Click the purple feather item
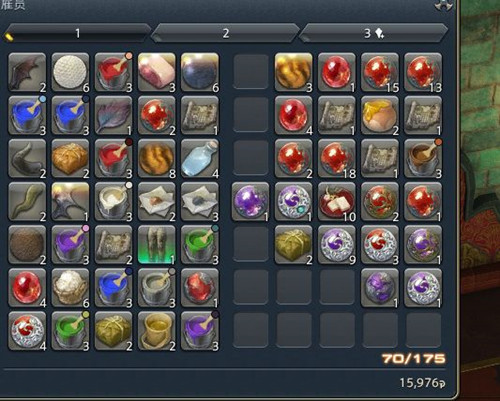The width and height of the screenshot is (500, 401). [113, 115]
